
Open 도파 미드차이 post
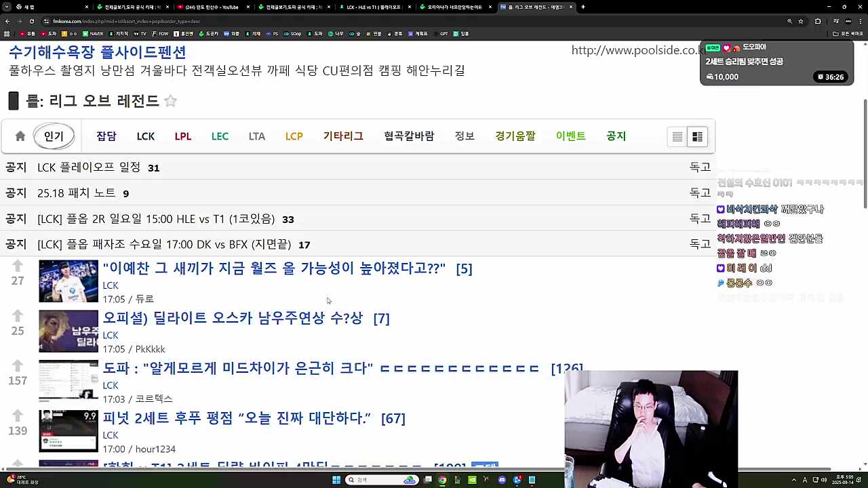tap(321, 368)
